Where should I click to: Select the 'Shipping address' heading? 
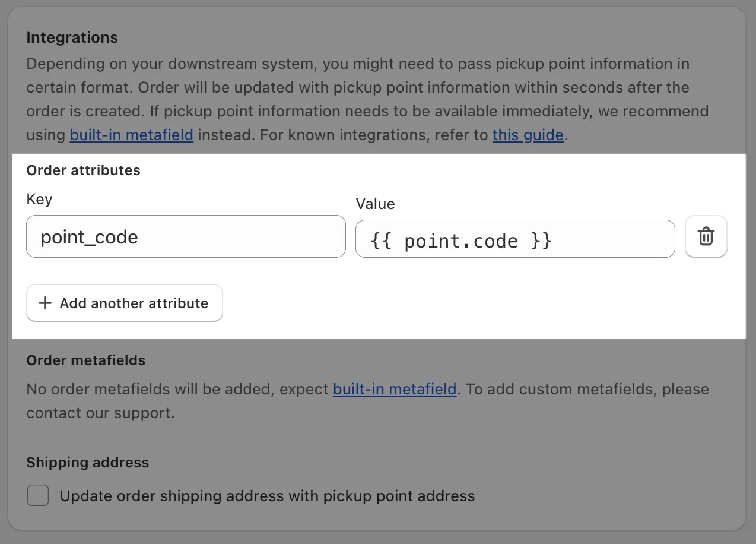point(87,463)
